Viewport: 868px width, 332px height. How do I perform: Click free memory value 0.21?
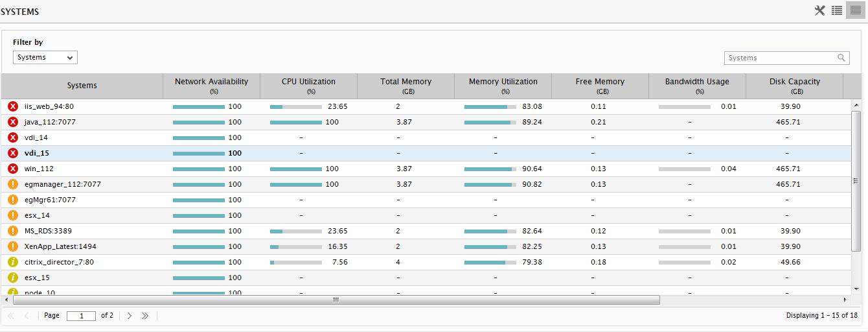click(599, 122)
